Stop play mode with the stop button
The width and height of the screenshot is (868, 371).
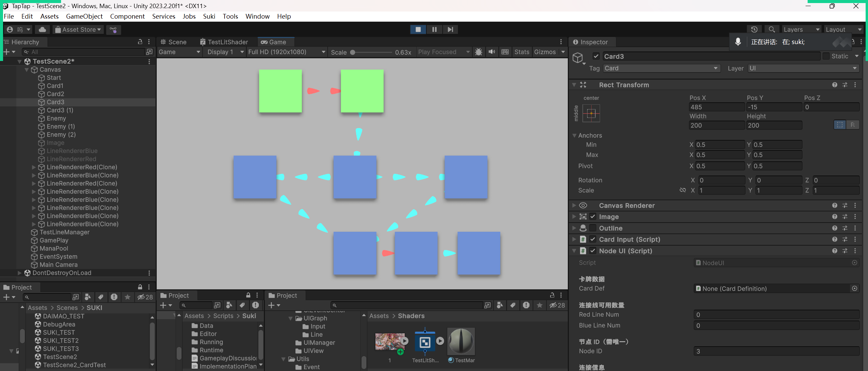(x=418, y=29)
